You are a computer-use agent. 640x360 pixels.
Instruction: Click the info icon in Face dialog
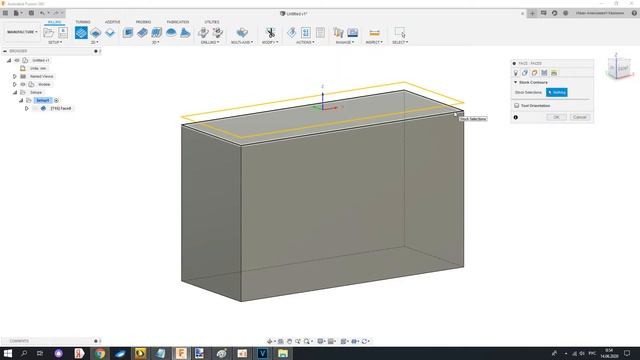(x=516, y=118)
